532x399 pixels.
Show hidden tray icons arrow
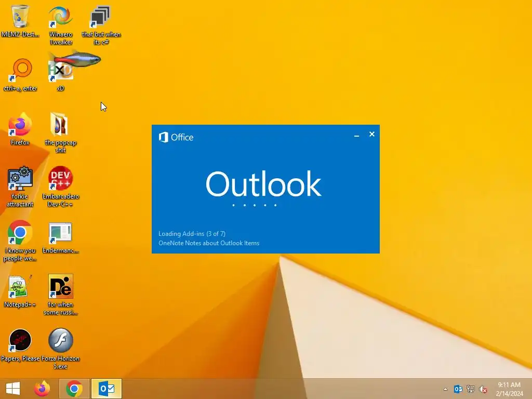tap(445, 389)
